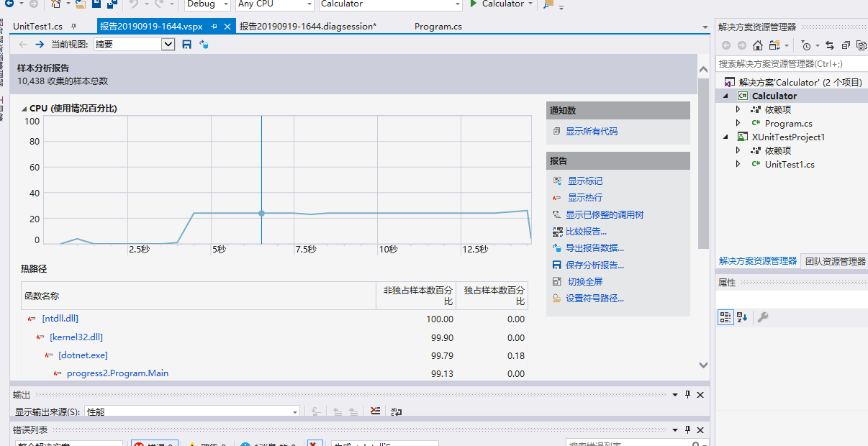868x446 pixels.
Task: Click the 显示标记 link
Action: (585, 181)
